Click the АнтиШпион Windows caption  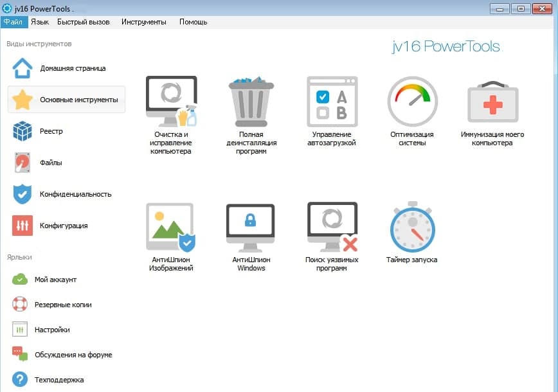tap(251, 264)
